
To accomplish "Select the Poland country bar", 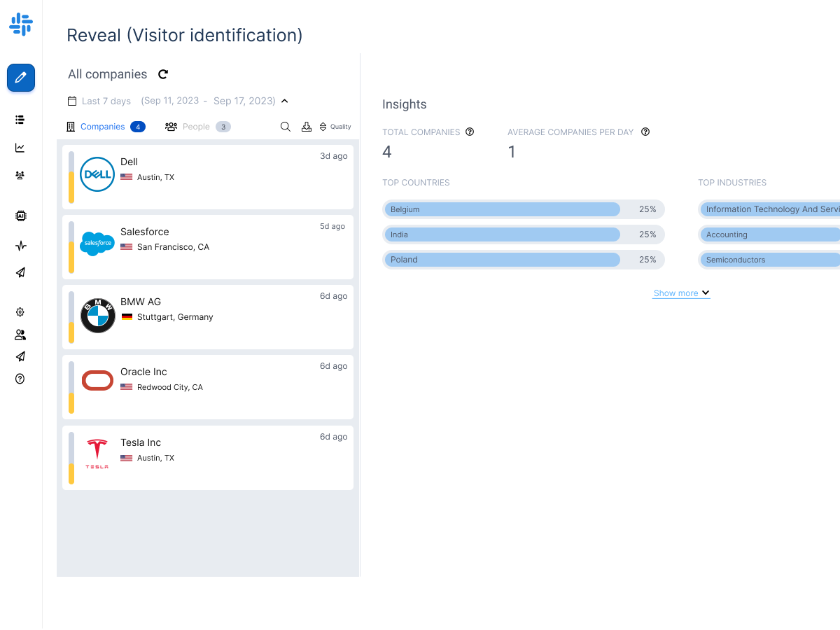I will pos(524,260).
